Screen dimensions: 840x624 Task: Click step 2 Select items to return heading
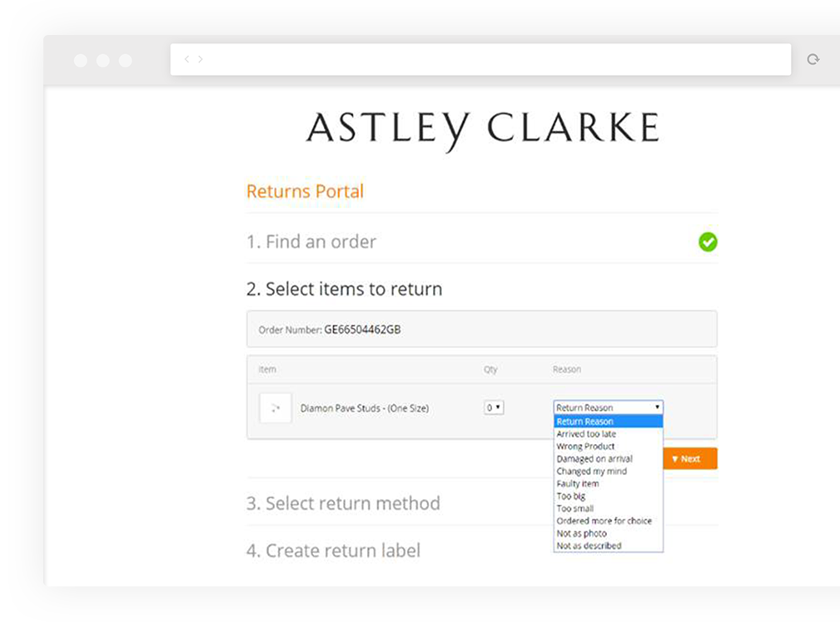[344, 289]
